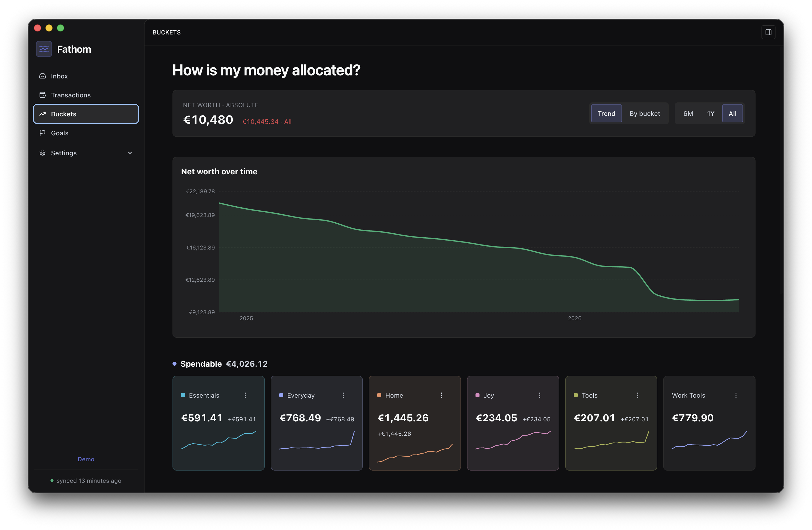Click the BUCKETS header title
Screen dimensions: 812x530
coord(166,32)
